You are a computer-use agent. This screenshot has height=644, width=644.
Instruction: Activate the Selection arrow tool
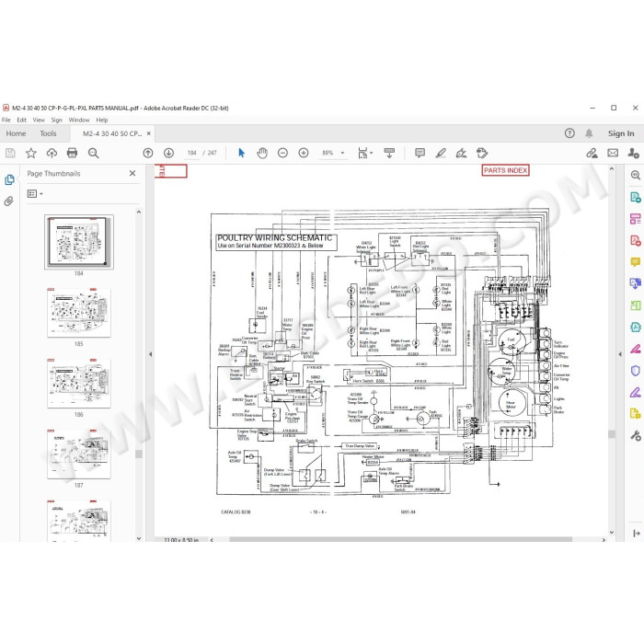tap(241, 154)
